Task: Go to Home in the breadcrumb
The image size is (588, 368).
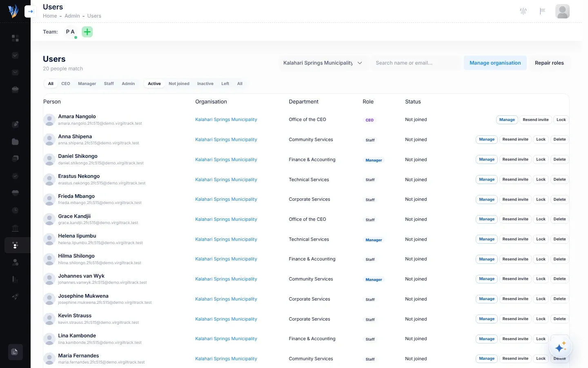Action: tap(50, 16)
